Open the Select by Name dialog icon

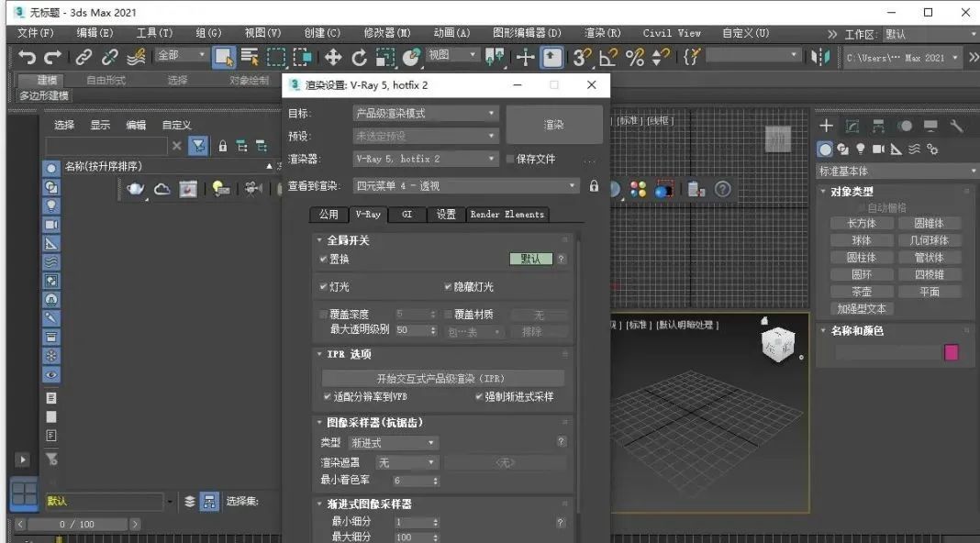click(249, 57)
